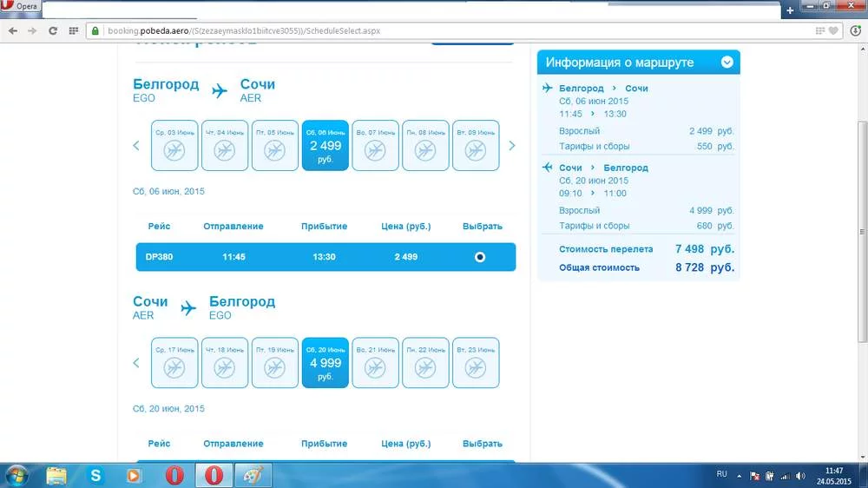Select Ср. 17 Июнь return date tile

click(x=174, y=363)
